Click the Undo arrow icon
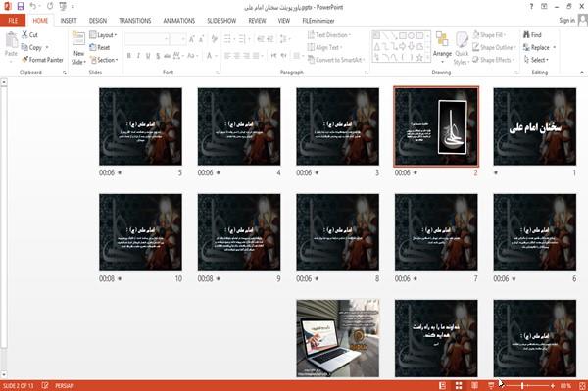The image size is (588, 391). (x=33, y=7)
